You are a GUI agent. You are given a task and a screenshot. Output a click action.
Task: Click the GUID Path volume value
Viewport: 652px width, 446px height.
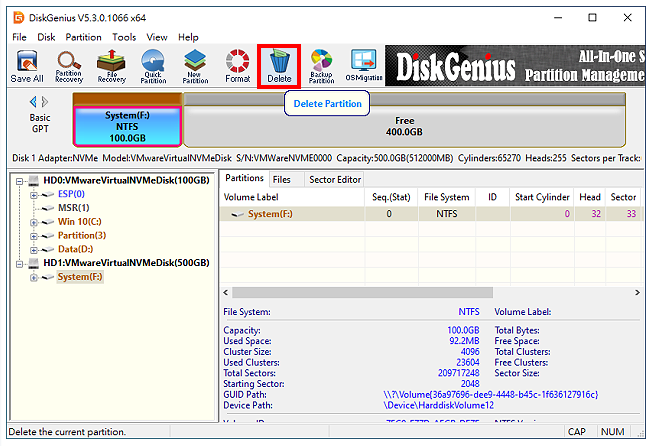(490, 395)
